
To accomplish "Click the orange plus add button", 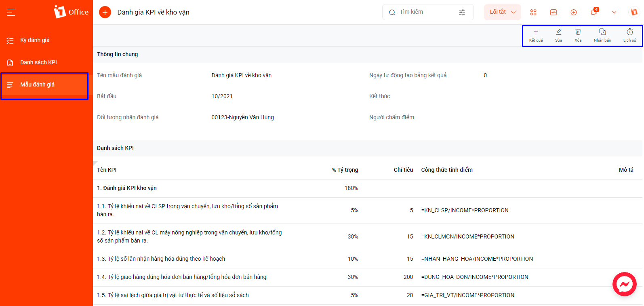I will 105,12.
